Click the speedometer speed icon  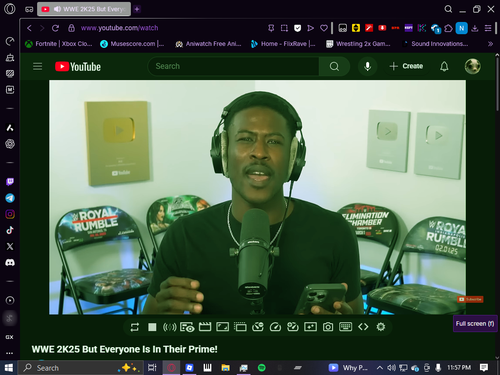(275, 327)
